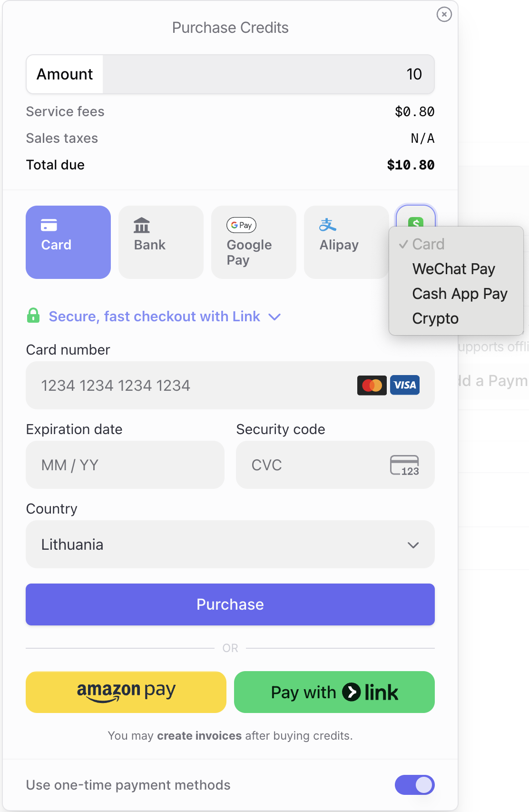Click the Amazon Pay button

pos(126,692)
